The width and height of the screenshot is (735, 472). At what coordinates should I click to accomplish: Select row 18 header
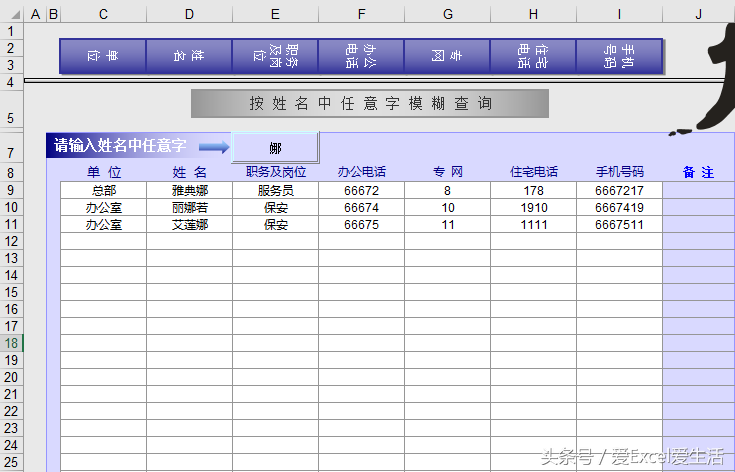tap(10, 343)
